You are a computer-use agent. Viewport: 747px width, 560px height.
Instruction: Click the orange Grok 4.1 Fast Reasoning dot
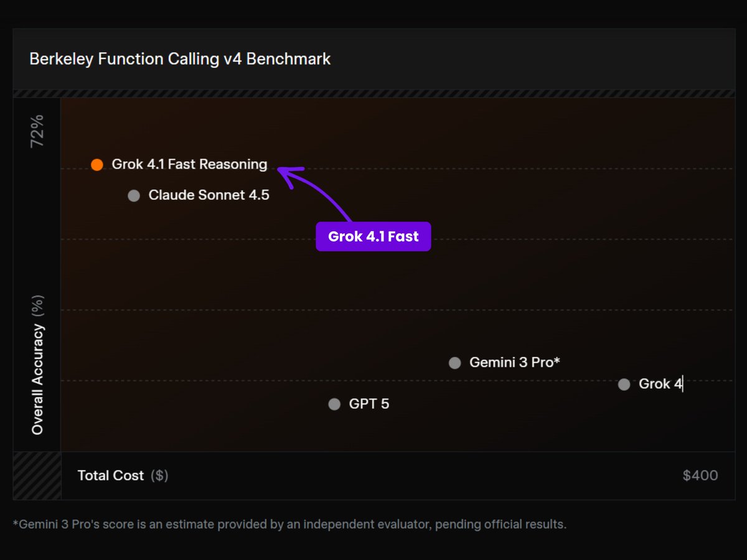(x=96, y=165)
